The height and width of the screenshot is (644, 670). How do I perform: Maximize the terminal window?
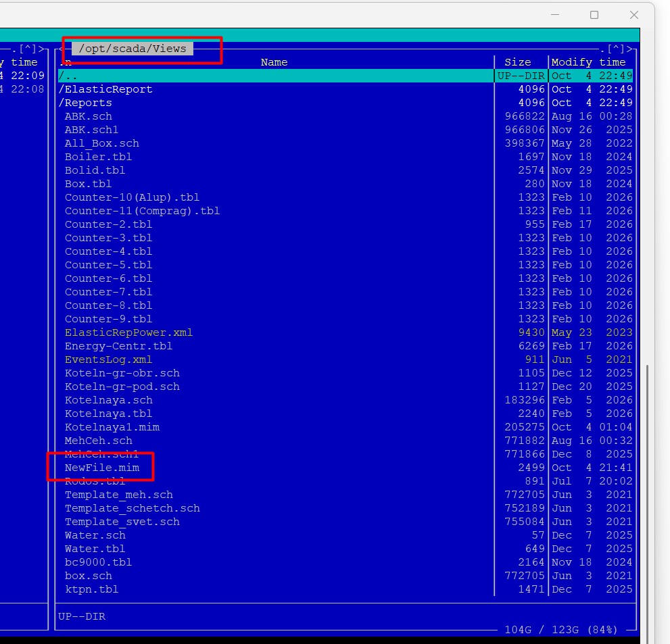(x=594, y=15)
